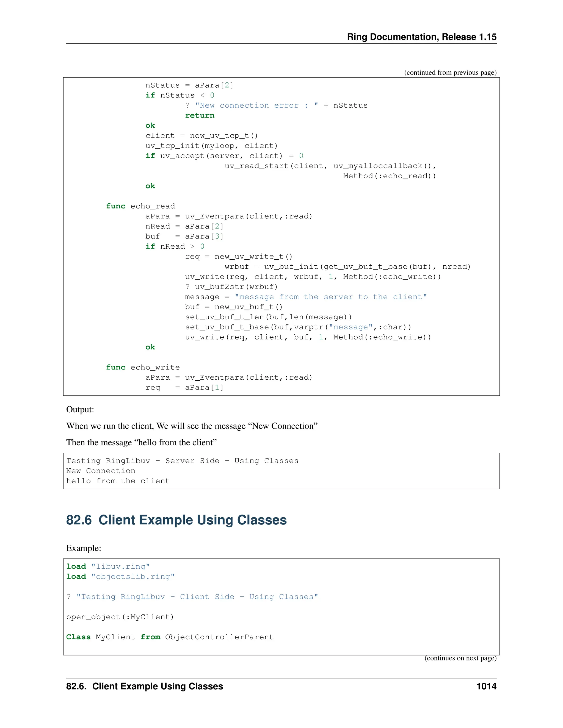Click the 'client = new_uv_tcp_t()' line
Viewport: 563px width, 728px height.
tap(202, 136)
